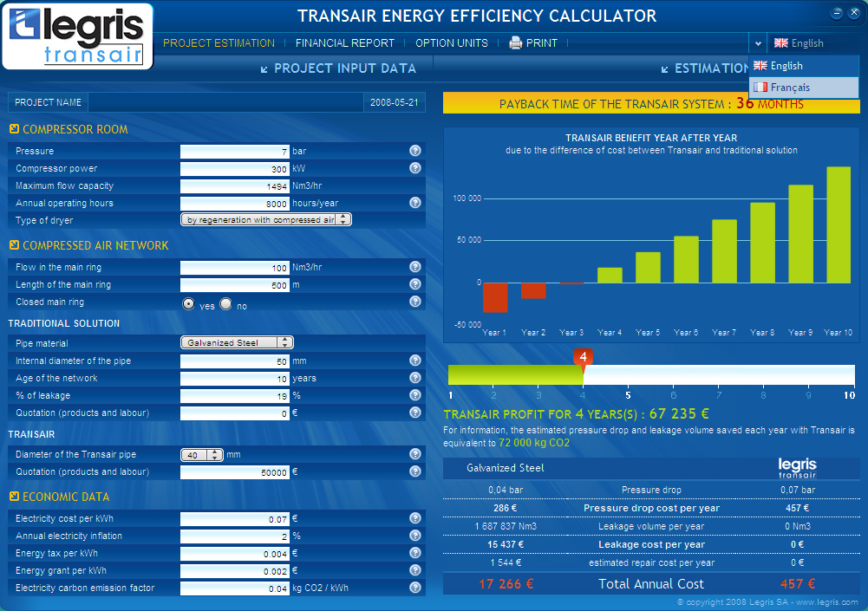Open the Type of dryer dropdown
Image resolution: width=868 pixels, height=611 pixels.
(265, 220)
